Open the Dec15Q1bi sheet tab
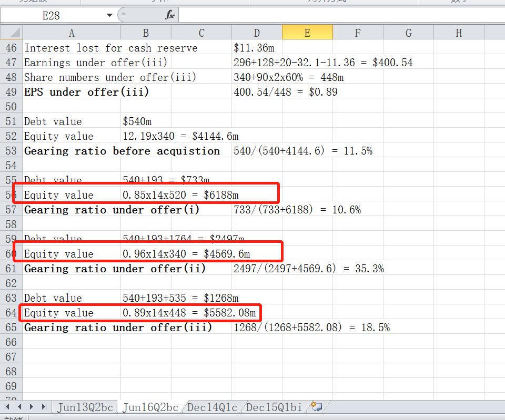This screenshot has height=420, width=505. [x=274, y=407]
